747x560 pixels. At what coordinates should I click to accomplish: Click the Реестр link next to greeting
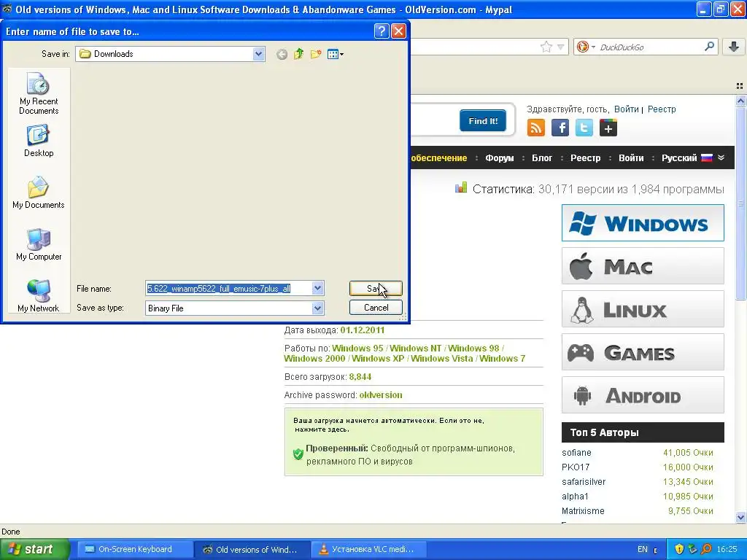[x=662, y=109]
